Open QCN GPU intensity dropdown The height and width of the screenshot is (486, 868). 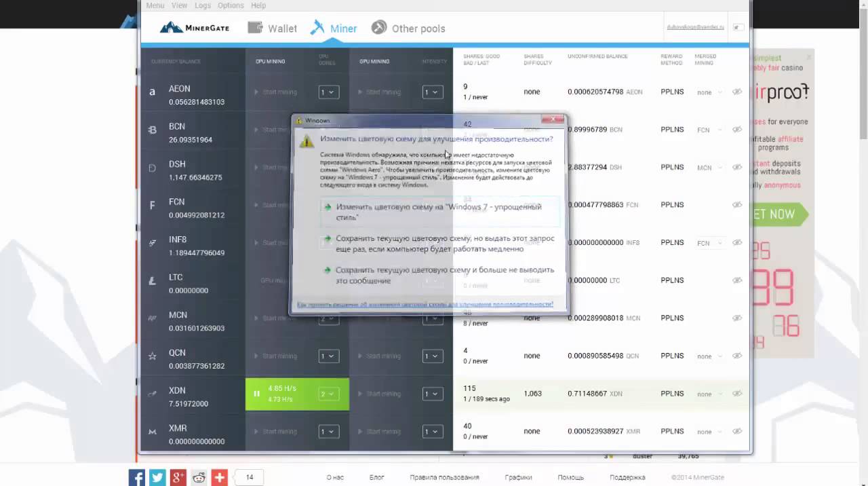[x=433, y=356]
